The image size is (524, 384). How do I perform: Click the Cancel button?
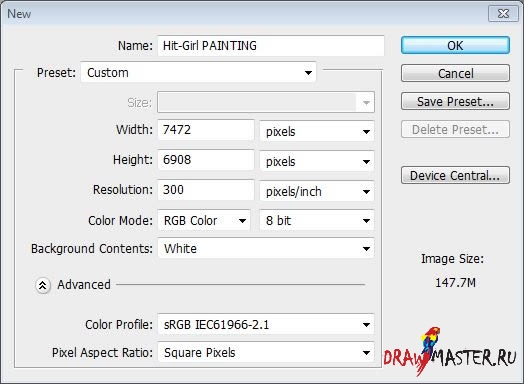point(455,74)
